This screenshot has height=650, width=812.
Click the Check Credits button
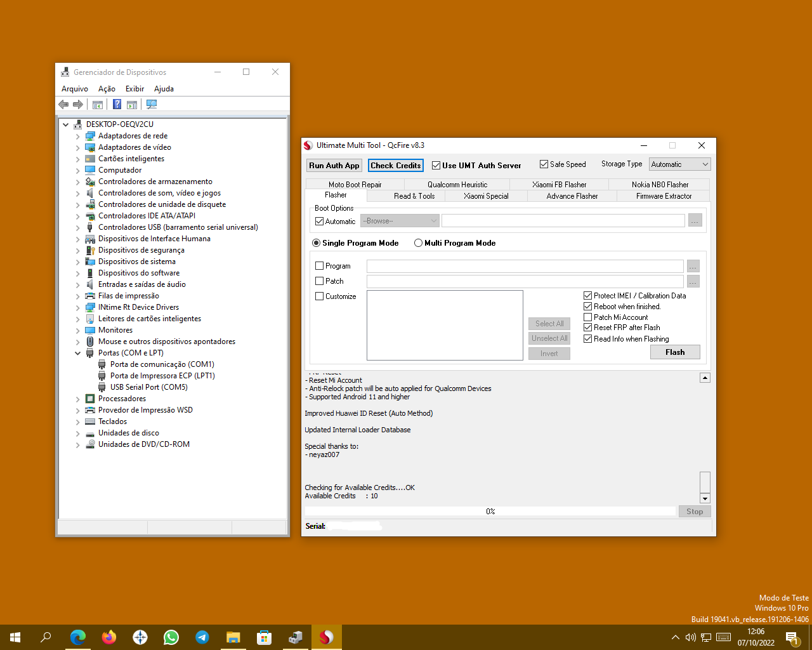[396, 166]
